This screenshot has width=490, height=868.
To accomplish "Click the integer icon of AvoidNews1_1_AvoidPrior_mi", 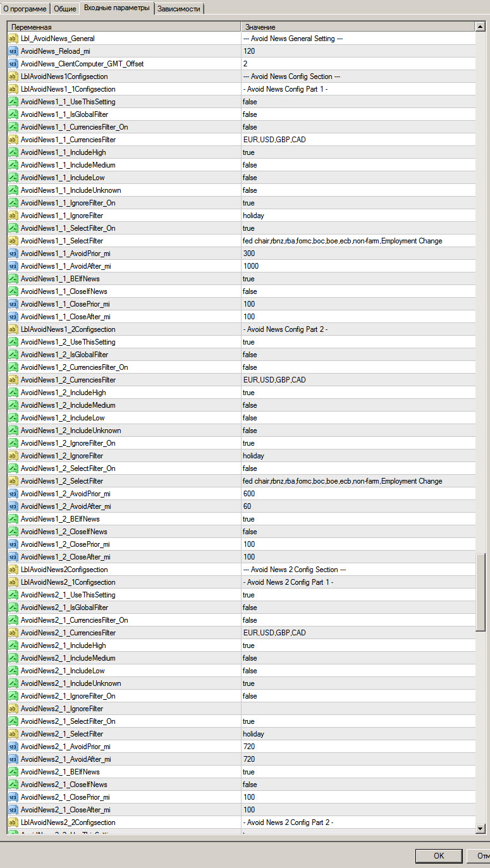I will [x=13, y=254].
